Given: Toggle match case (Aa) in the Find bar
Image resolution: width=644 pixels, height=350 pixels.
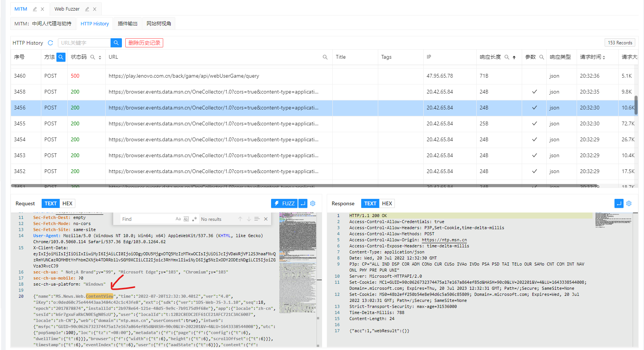Looking at the screenshot, I should point(178,219).
